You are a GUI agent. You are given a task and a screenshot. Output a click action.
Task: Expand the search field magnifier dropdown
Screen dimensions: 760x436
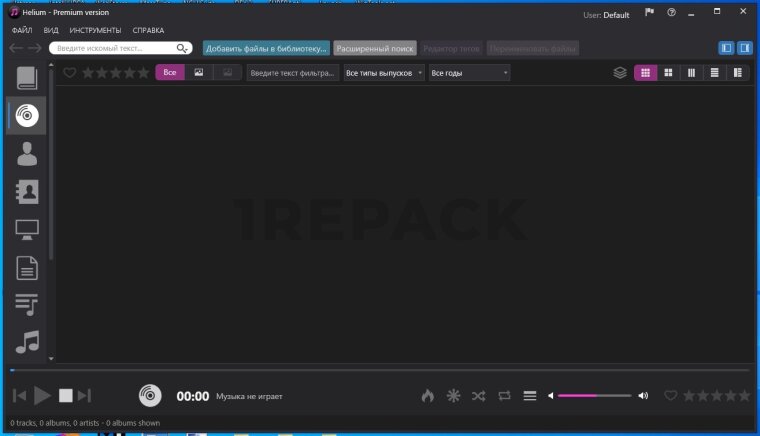[183, 48]
